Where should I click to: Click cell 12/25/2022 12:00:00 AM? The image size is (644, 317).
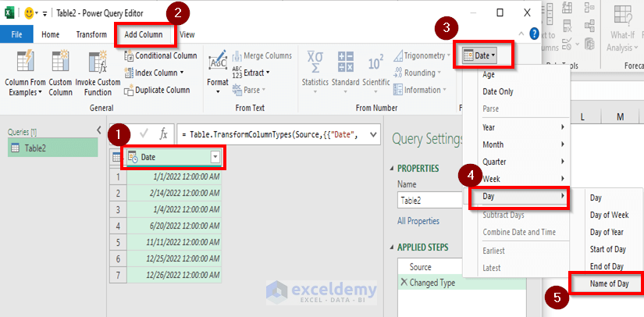click(x=174, y=258)
